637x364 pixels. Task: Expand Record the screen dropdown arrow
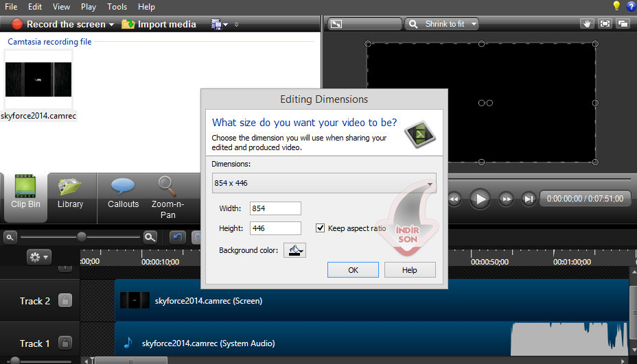(x=111, y=25)
